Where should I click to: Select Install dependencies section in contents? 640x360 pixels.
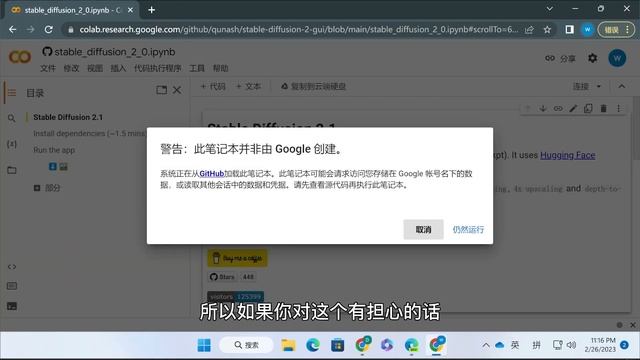pyautogui.click(x=89, y=133)
